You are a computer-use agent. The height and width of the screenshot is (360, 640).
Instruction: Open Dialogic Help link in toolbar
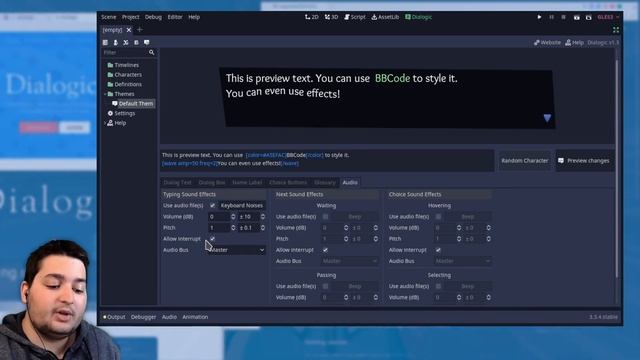574,42
